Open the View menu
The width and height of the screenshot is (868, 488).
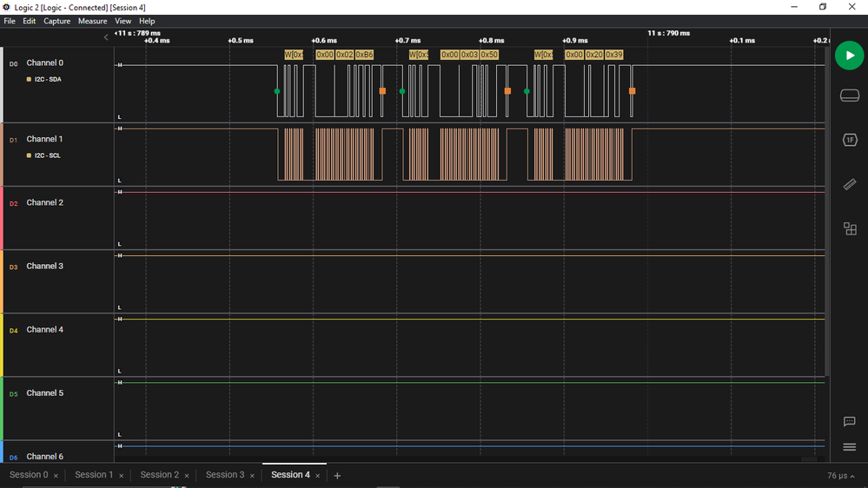click(x=123, y=21)
